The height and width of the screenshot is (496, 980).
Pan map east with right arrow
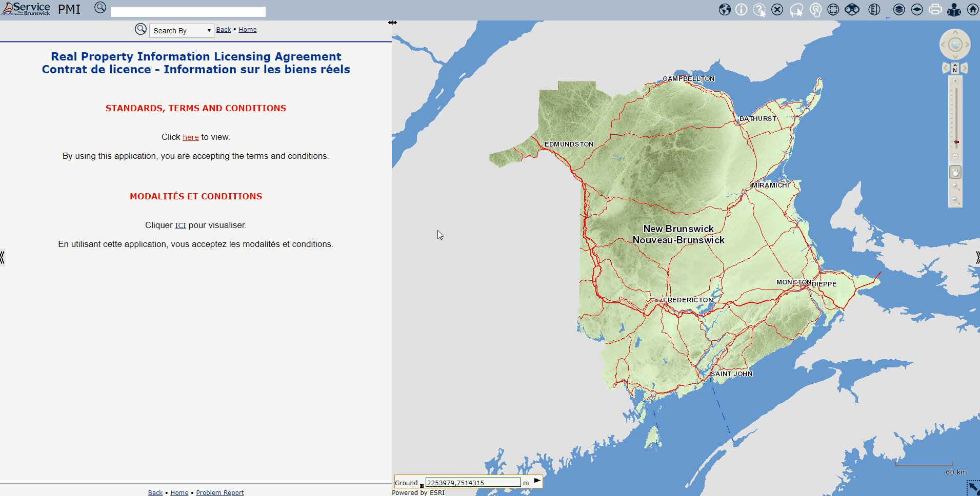tap(967, 45)
